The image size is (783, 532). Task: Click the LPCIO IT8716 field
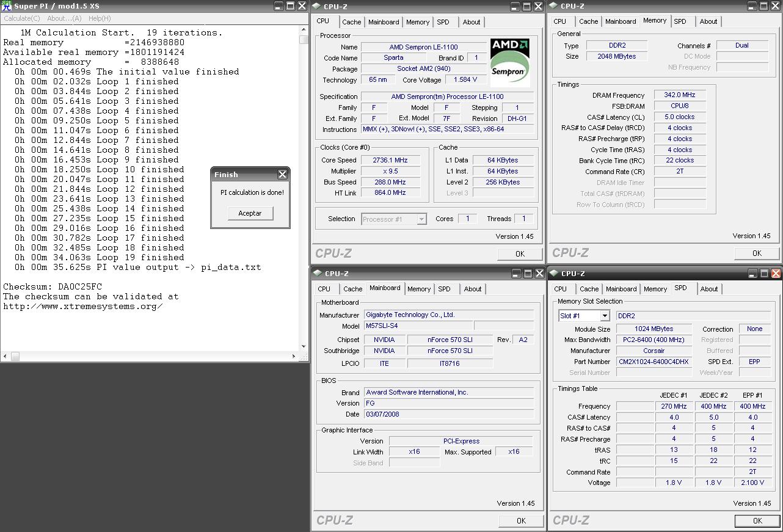pyautogui.click(x=450, y=363)
